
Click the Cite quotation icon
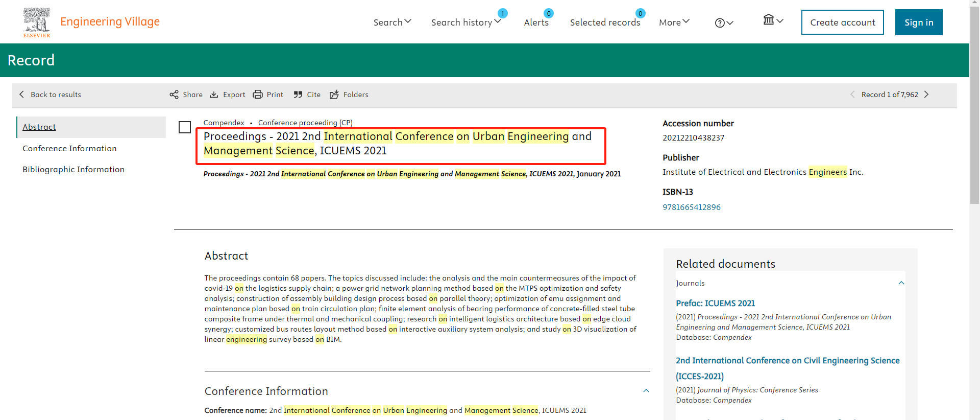click(x=298, y=95)
